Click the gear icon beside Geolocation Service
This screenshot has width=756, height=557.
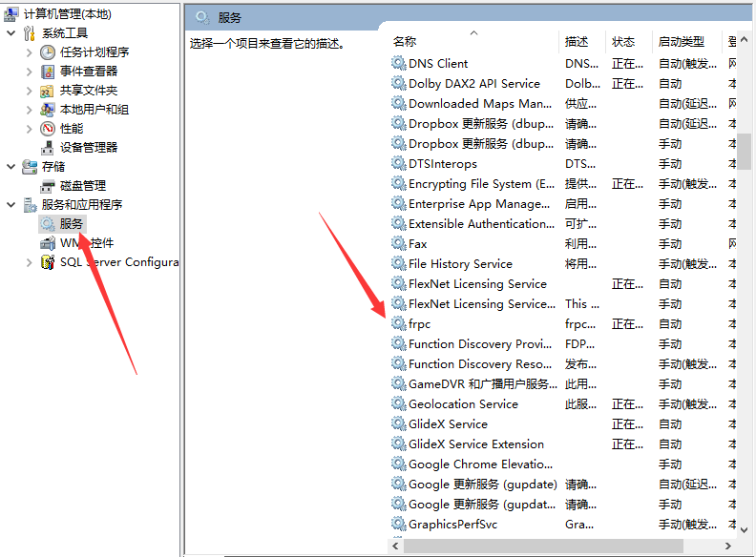coord(398,403)
